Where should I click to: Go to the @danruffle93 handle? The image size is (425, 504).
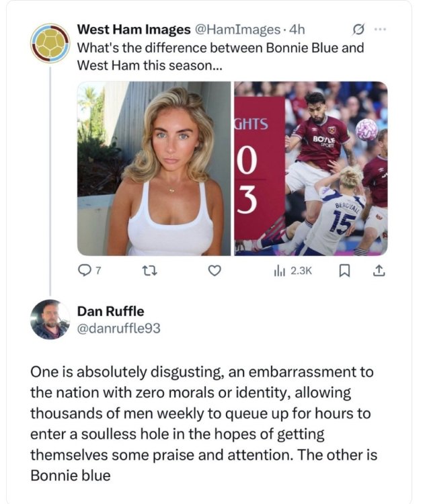pos(119,328)
